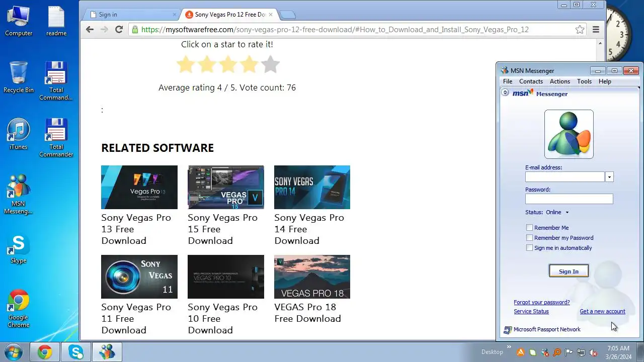Open the iTunes desktop shortcut
The height and width of the screenshot is (362, 644).
pyautogui.click(x=19, y=134)
